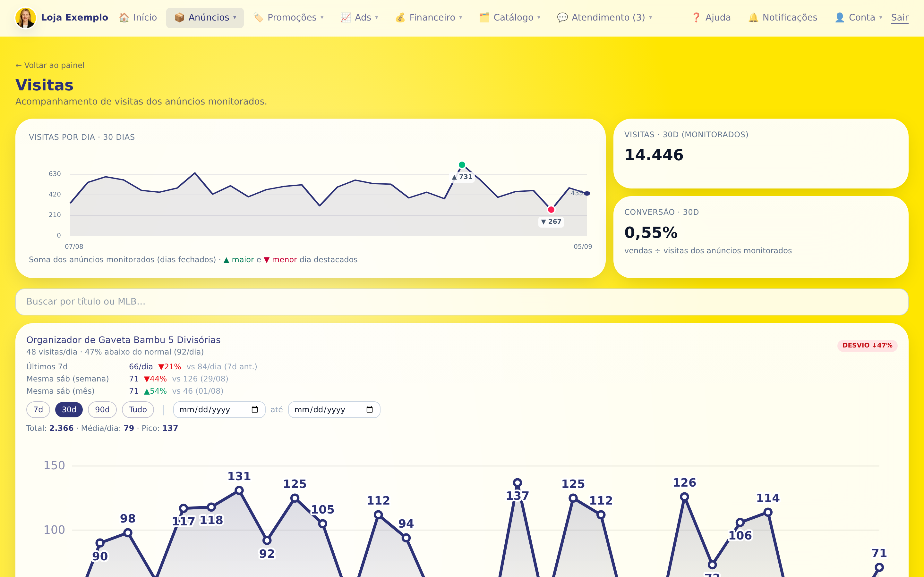Open the calendar picker on the end date

[369, 409]
